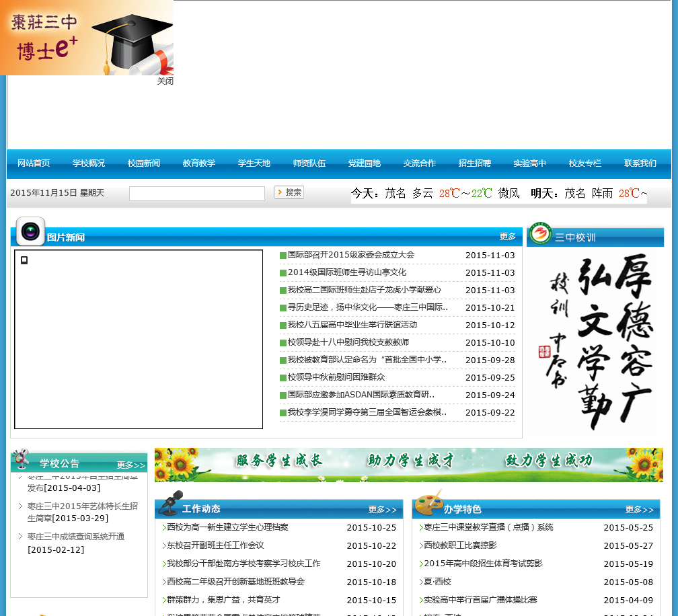
Task: Open 西校为高一新生建立学生心理档案
Action: 227,527
